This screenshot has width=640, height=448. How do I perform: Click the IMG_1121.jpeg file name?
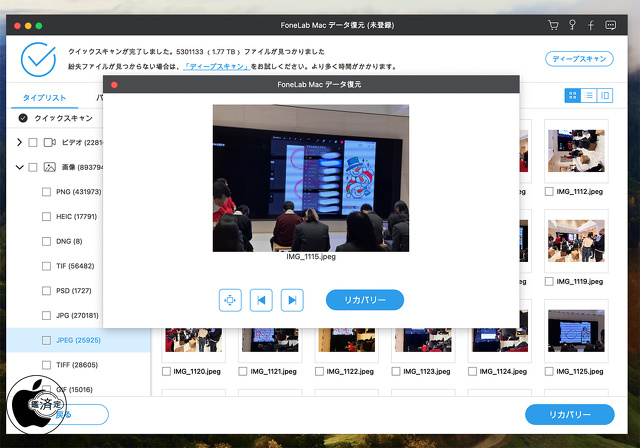pos(273,371)
